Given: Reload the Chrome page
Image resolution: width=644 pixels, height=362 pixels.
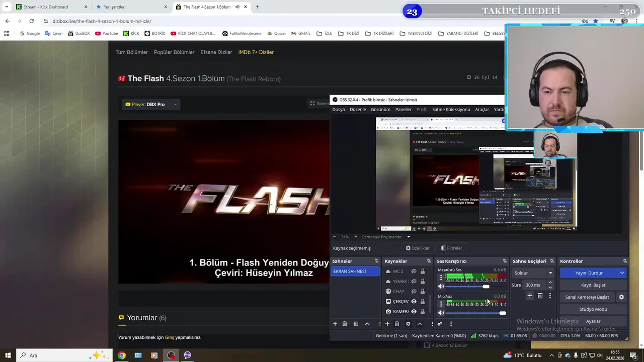Looking at the screenshot, I should 31,21.
